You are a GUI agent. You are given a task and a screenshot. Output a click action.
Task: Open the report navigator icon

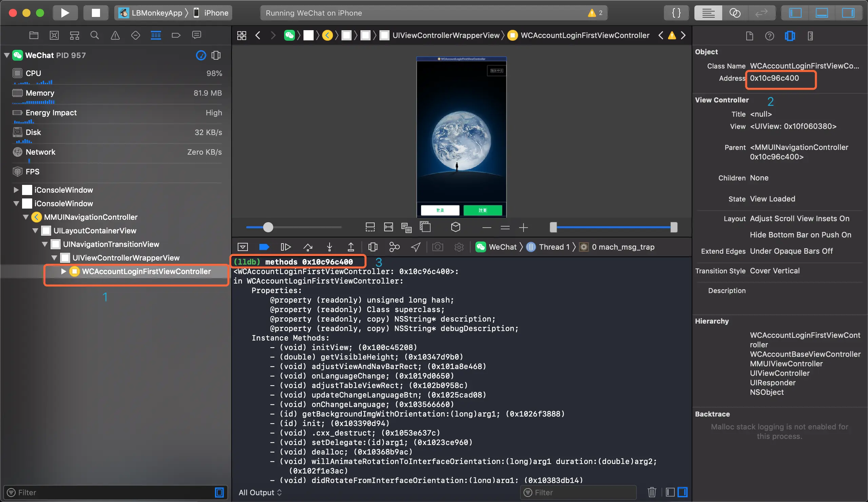196,35
